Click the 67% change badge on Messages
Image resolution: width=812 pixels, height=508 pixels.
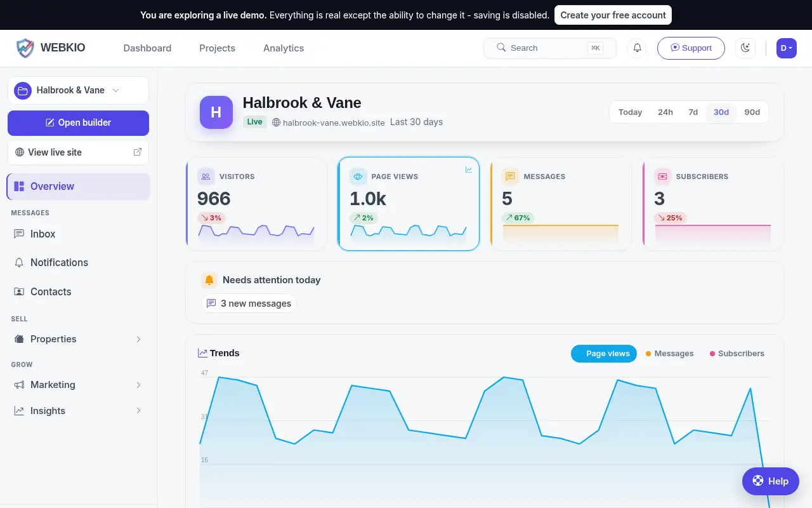click(518, 218)
